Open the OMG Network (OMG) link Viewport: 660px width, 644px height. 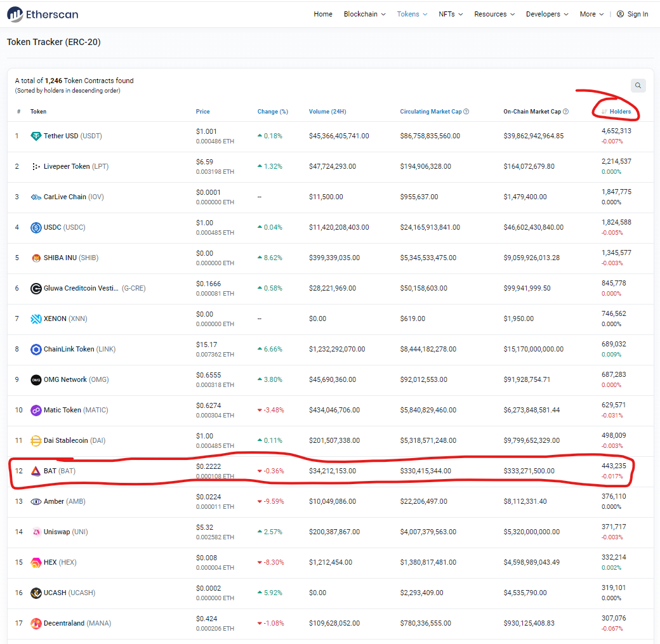(x=76, y=379)
